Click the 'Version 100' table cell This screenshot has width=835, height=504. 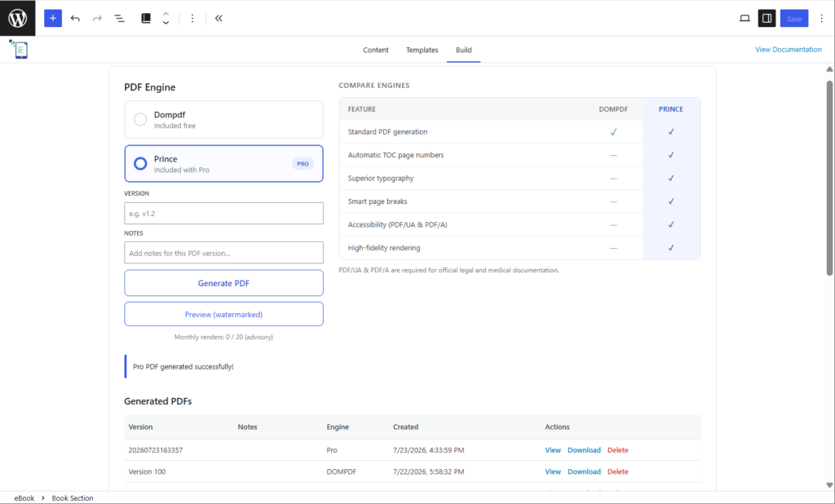147,471
